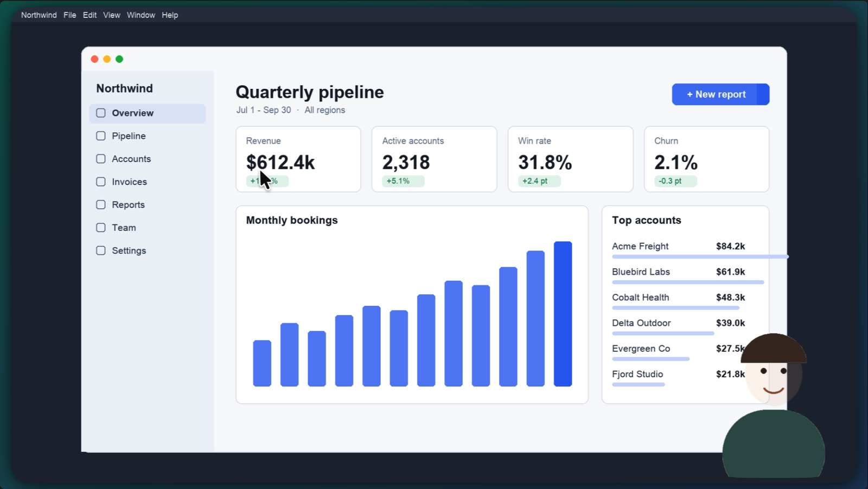Open Reports via its sidebar icon
This screenshot has height=489, width=868.
pyautogui.click(x=101, y=204)
